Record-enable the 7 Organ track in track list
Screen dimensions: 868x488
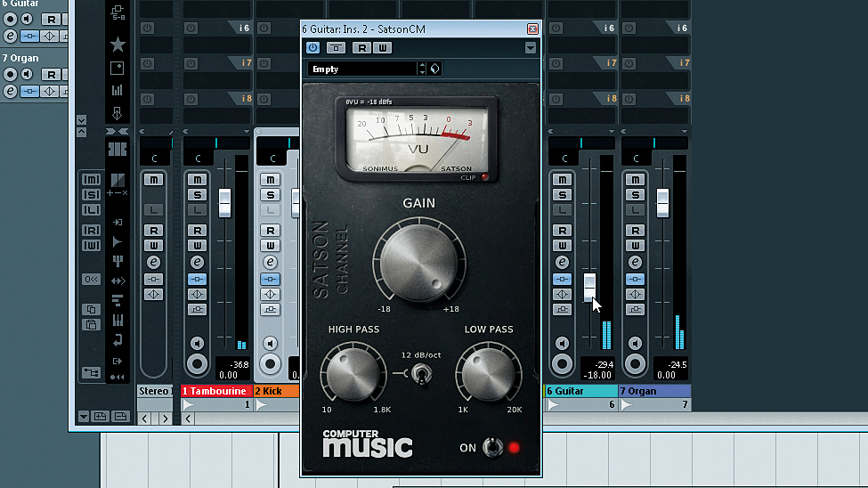[10, 74]
